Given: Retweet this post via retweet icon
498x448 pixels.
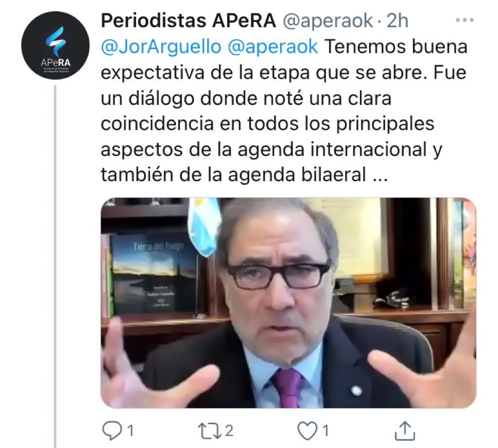Looking at the screenshot, I should click(210, 431).
